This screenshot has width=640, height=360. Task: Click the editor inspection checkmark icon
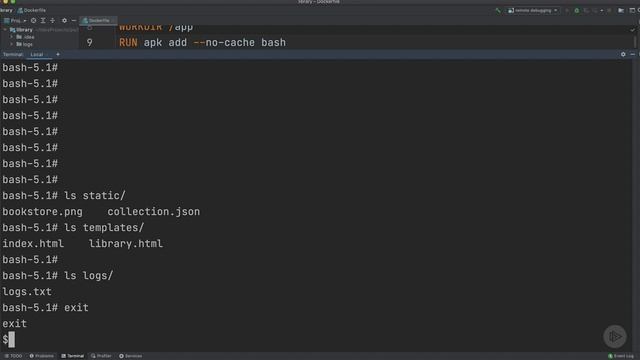[x=633, y=29]
